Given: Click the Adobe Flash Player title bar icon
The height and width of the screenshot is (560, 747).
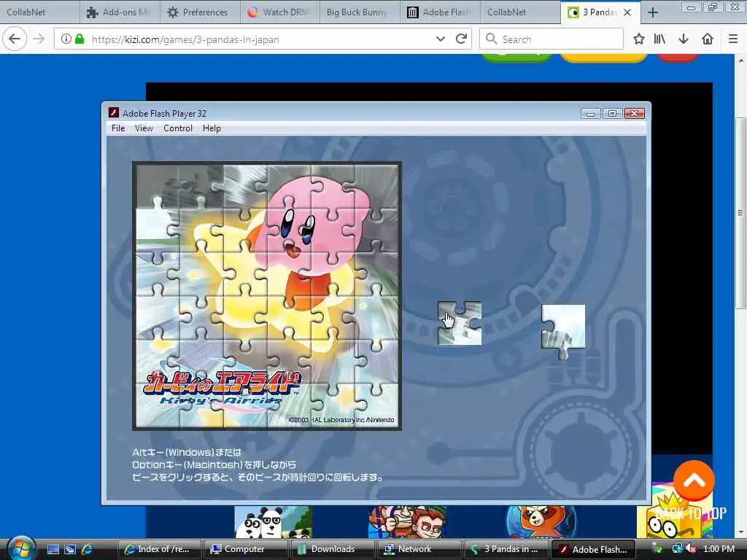Looking at the screenshot, I should [x=113, y=112].
